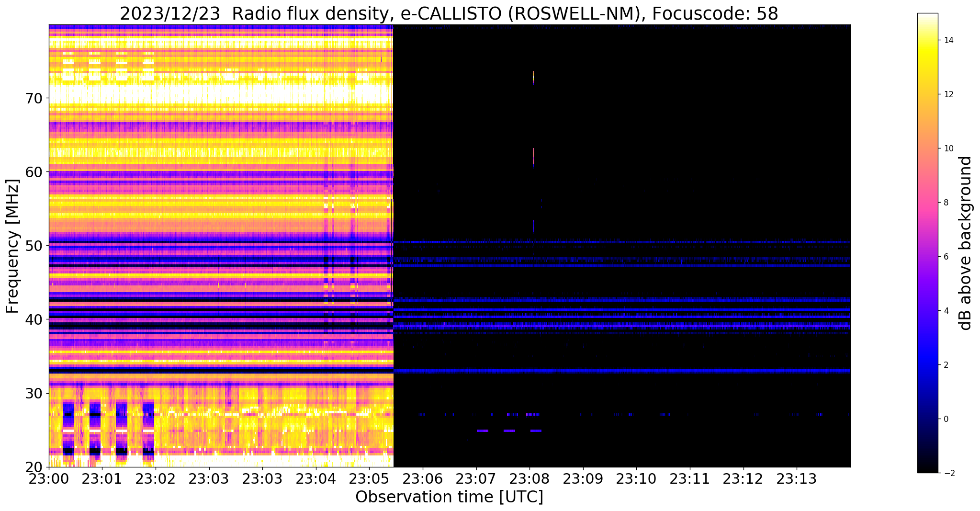This screenshot has height=511, width=980.
Task: Click the 23:05 time tick label
Action: 369,479
